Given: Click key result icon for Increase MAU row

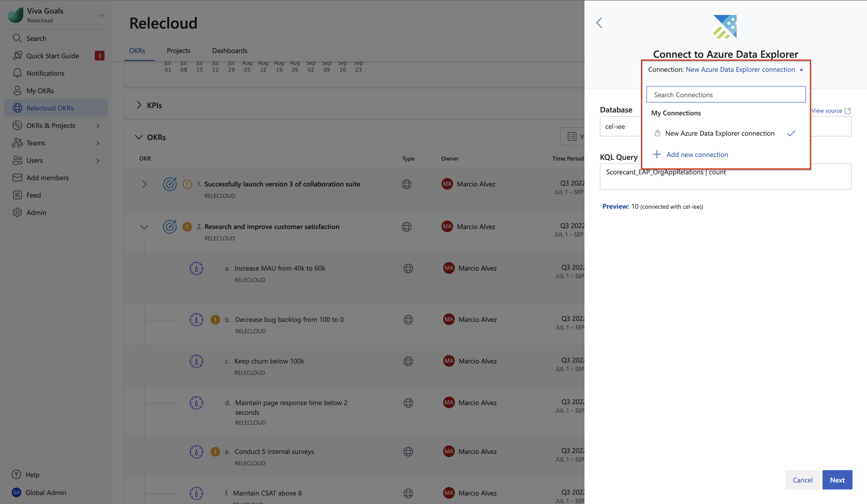Looking at the screenshot, I should [196, 268].
